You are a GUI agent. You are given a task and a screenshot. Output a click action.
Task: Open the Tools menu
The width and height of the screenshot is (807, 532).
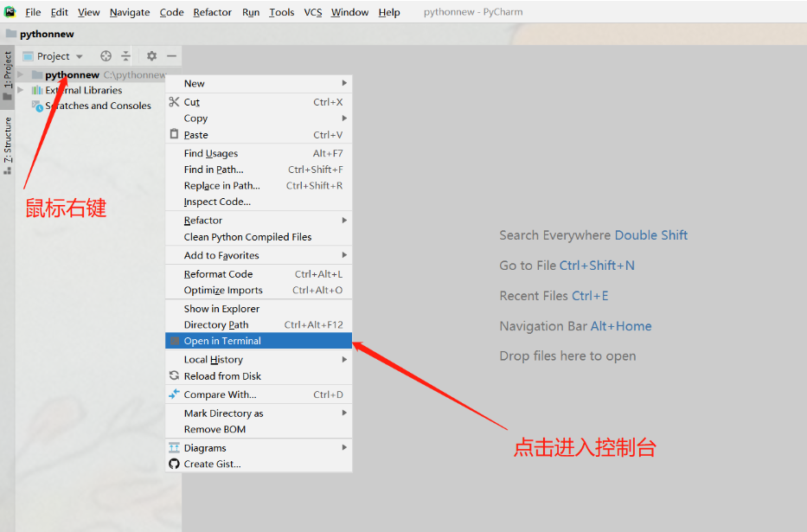[x=281, y=12]
